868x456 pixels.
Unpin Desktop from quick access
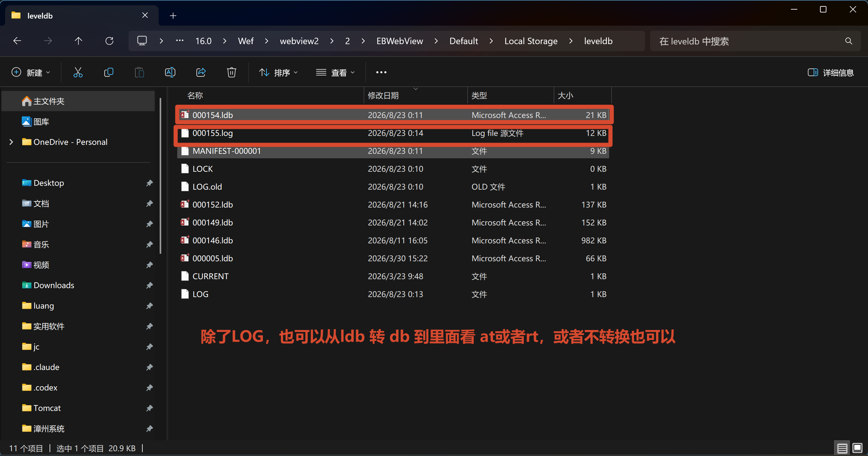[x=149, y=183]
